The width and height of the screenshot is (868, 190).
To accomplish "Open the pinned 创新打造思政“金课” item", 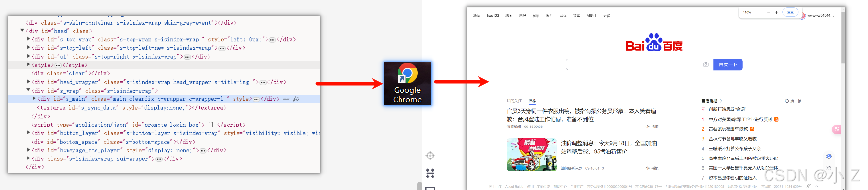I will (x=728, y=109).
